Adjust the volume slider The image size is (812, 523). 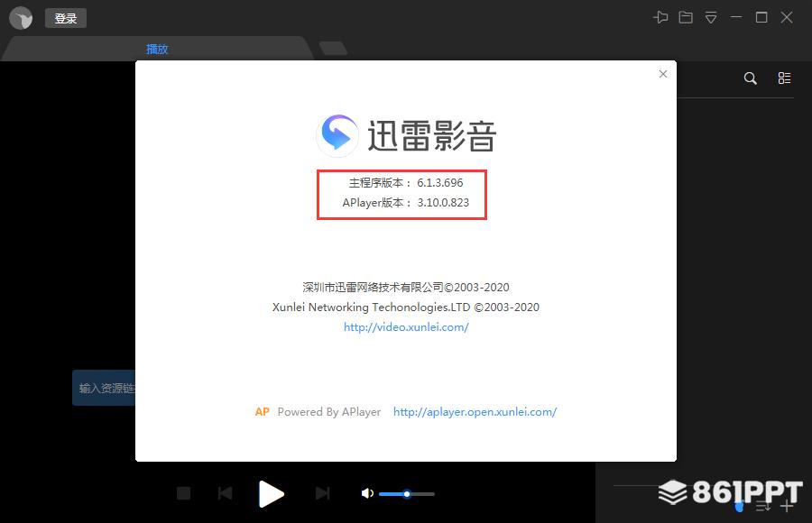pos(407,494)
